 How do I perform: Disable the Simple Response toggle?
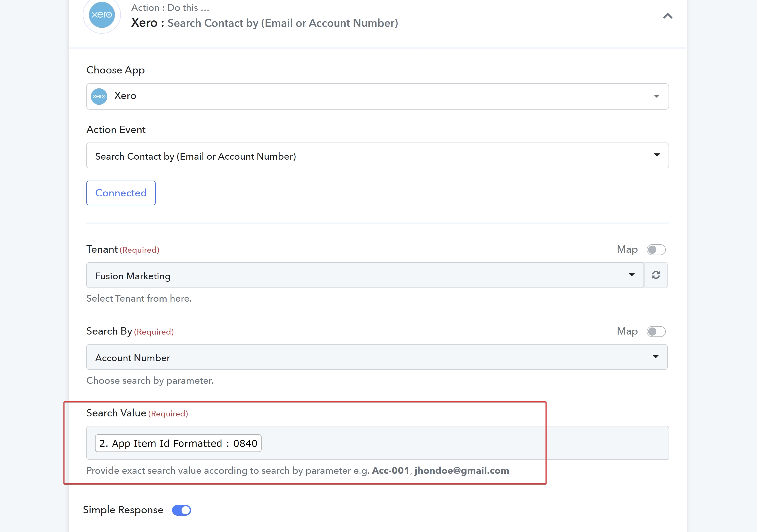[181, 510]
